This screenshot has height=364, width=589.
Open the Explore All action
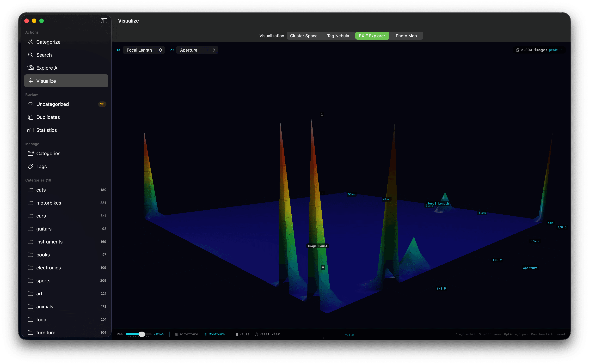coord(66,68)
